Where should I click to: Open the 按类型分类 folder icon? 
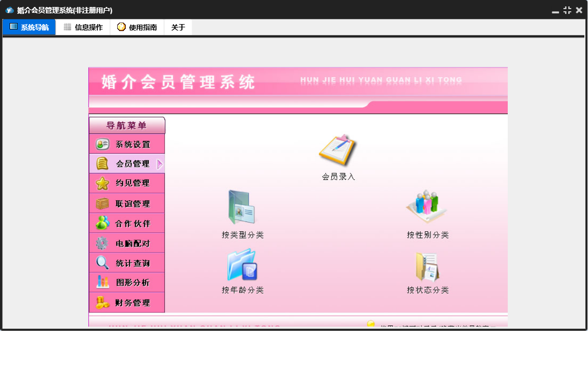coord(242,207)
